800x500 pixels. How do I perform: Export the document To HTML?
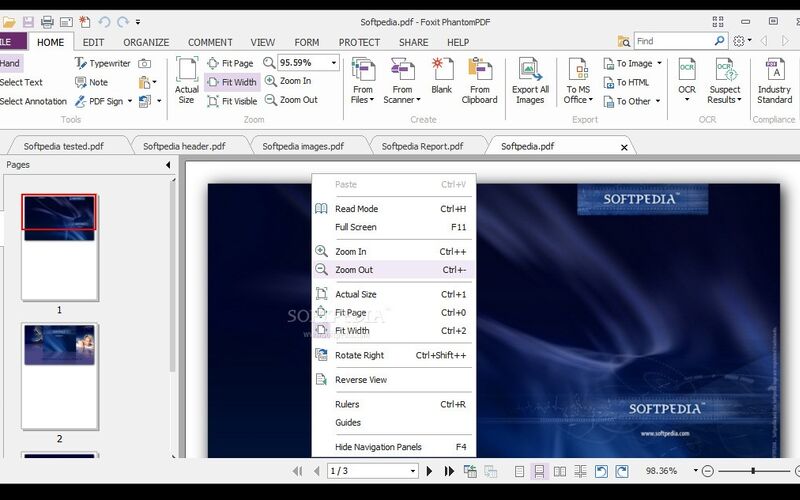coord(626,82)
